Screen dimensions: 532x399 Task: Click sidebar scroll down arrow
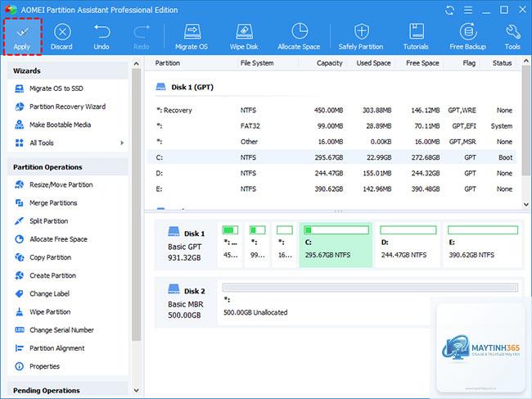click(x=136, y=391)
